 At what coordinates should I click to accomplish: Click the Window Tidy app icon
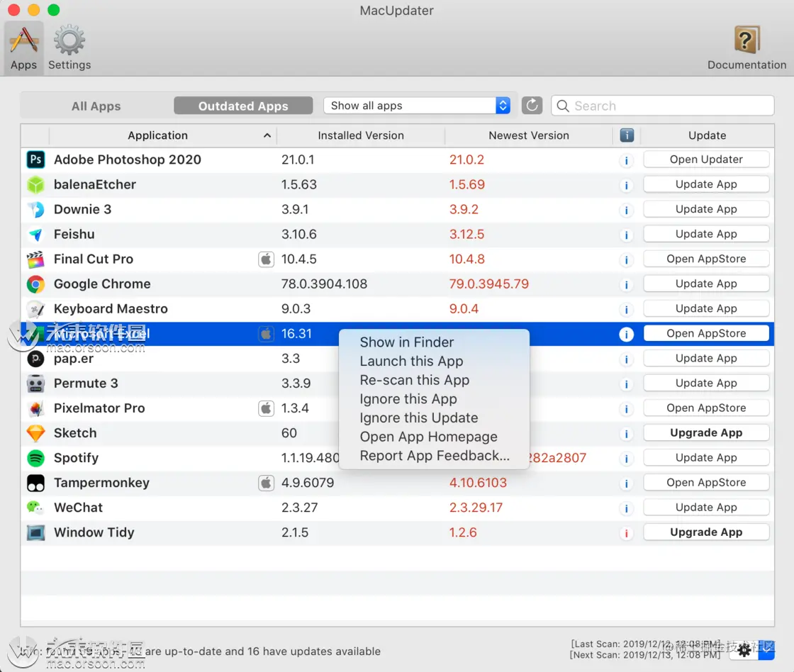(35, 532)
